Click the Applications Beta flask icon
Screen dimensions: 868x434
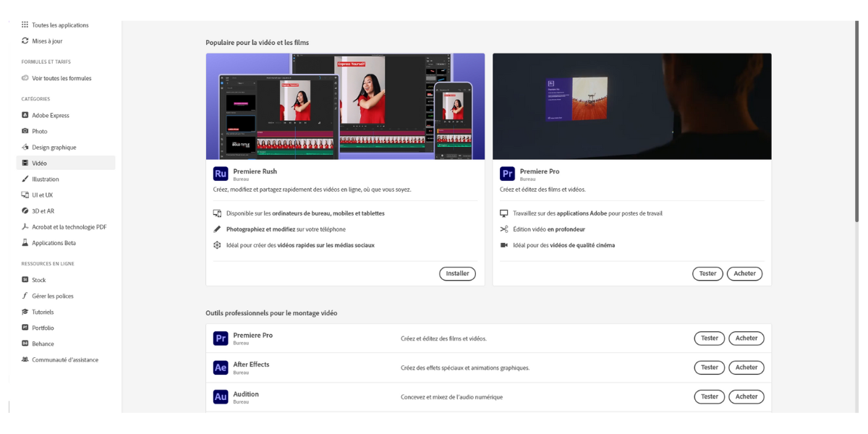coord(25,243)
